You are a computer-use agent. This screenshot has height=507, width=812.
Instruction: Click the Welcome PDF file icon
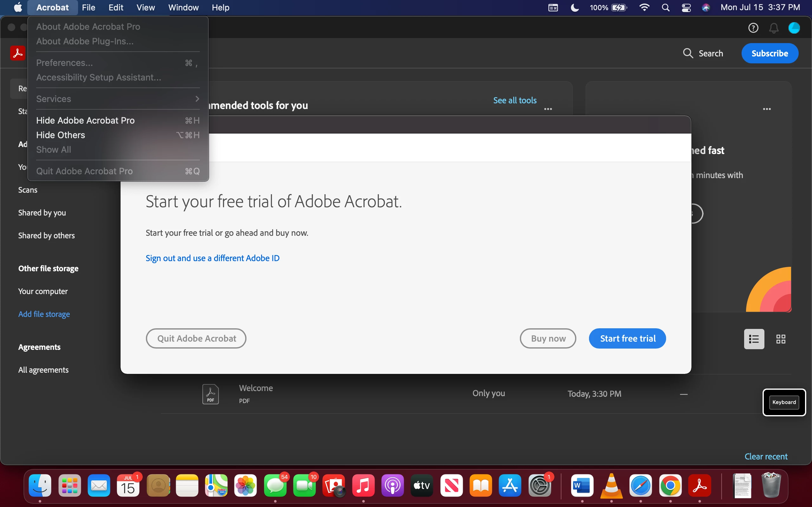pyautogui.click(x=210, y=394)
